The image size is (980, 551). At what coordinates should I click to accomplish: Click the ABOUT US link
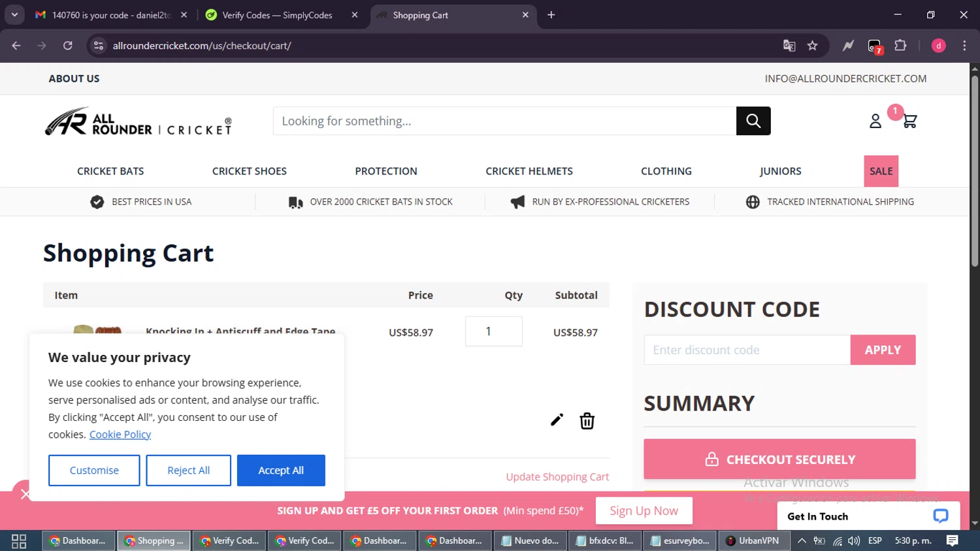point(74,78)
